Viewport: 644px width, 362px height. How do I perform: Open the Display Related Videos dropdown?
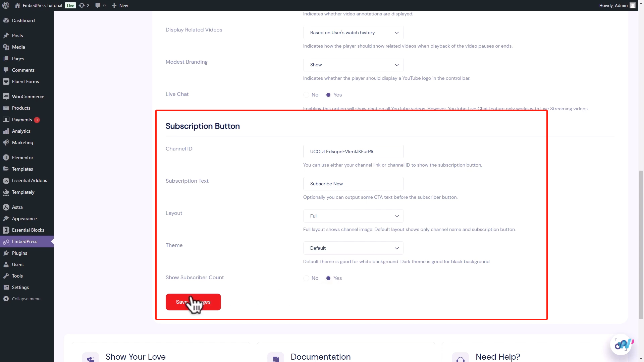[353, 33]
